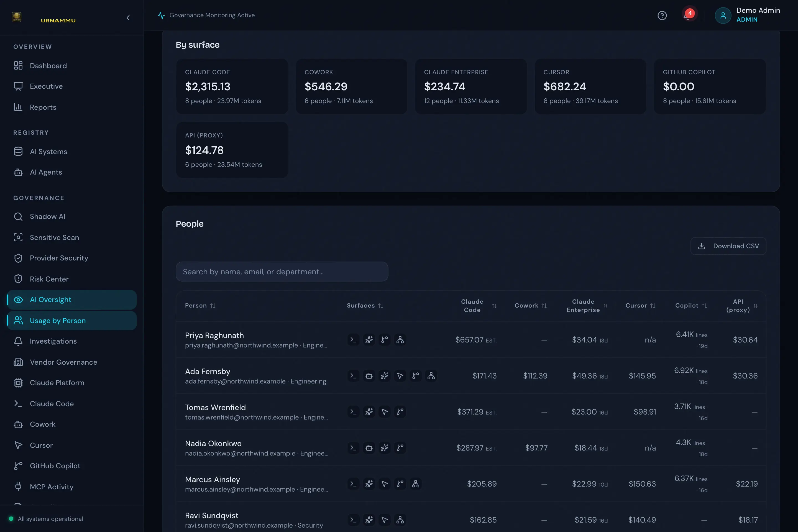
Task: Click Cursor pointer icon in Tomas Wrenfield row
Action: click(x=384, y=411)
